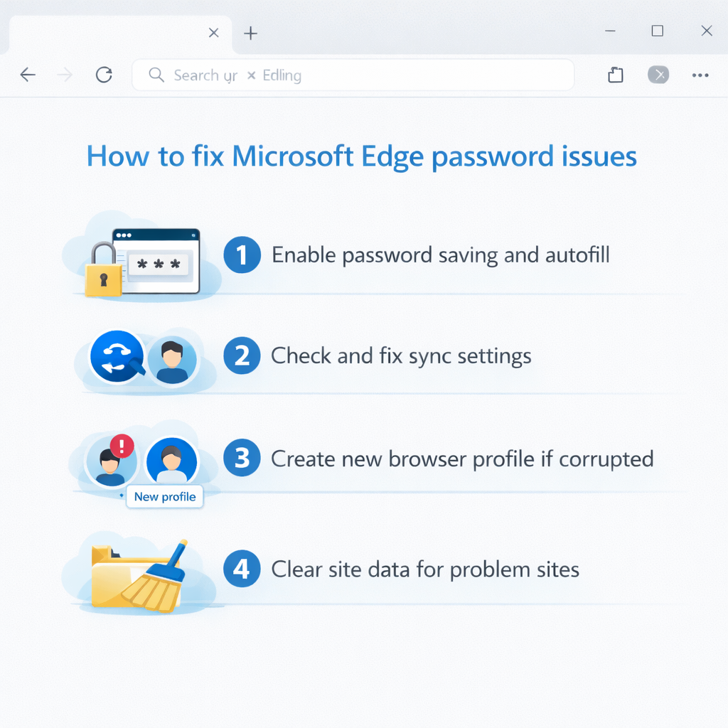Reload the page with the refresh icon
The image size is (728, 728).
104,75
